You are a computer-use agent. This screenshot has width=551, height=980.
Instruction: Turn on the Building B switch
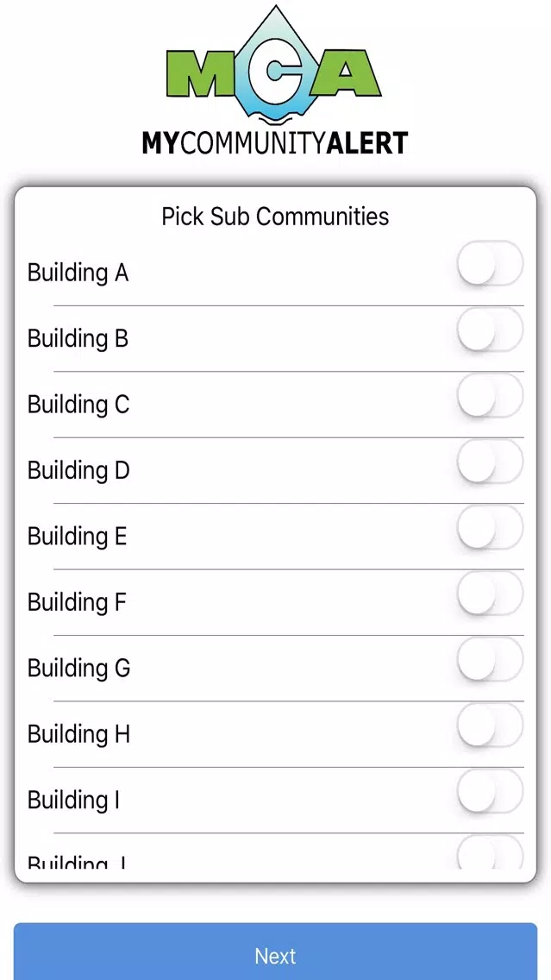tap(490, 330)
